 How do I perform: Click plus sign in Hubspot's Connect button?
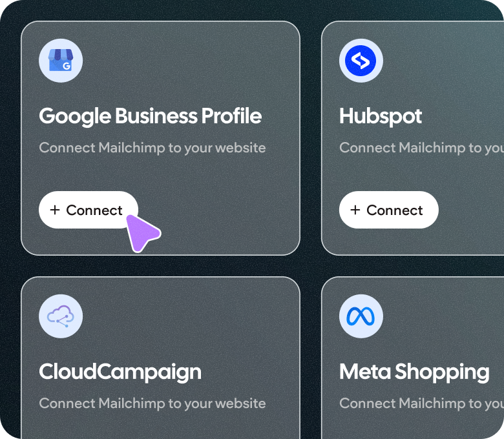pos(355,210)
